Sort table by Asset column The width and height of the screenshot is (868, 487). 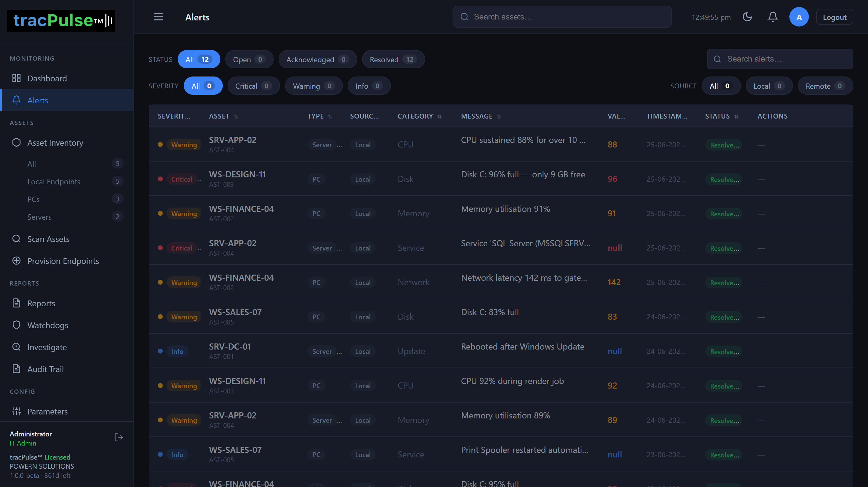223,116
